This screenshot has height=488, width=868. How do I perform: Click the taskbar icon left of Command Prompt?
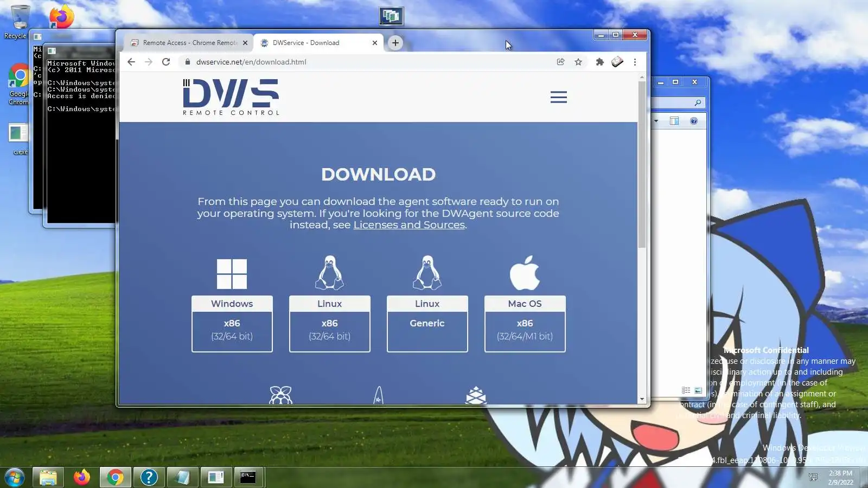216,477
